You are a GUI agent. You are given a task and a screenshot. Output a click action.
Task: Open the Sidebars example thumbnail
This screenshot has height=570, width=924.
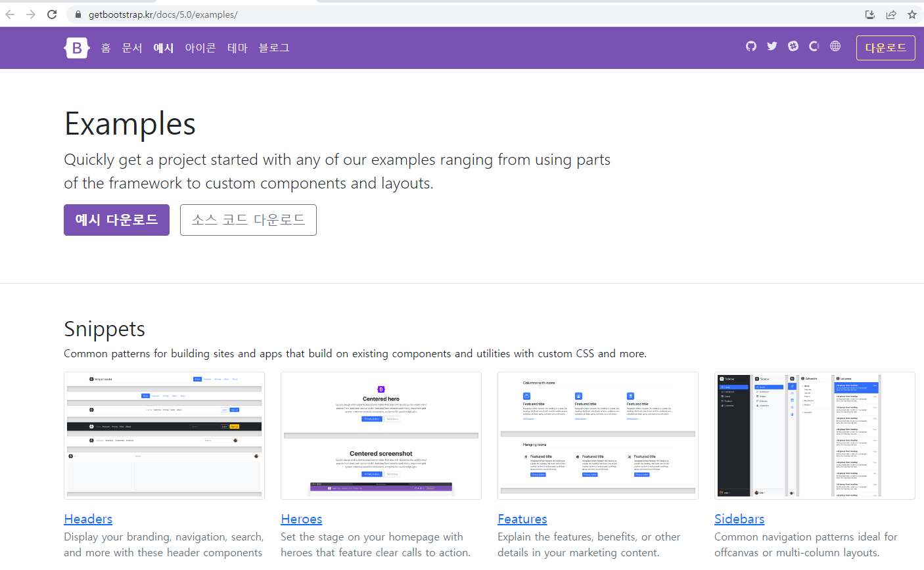pos(814,435)
